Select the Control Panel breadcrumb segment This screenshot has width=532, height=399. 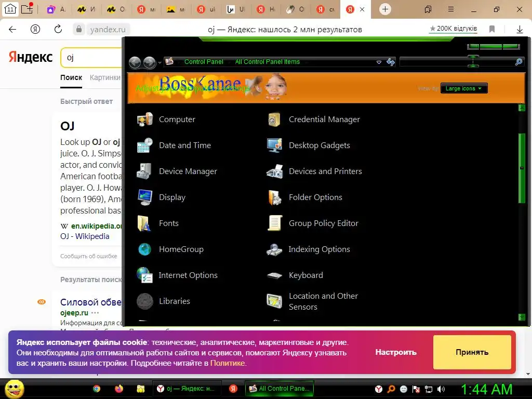(204, 62)
